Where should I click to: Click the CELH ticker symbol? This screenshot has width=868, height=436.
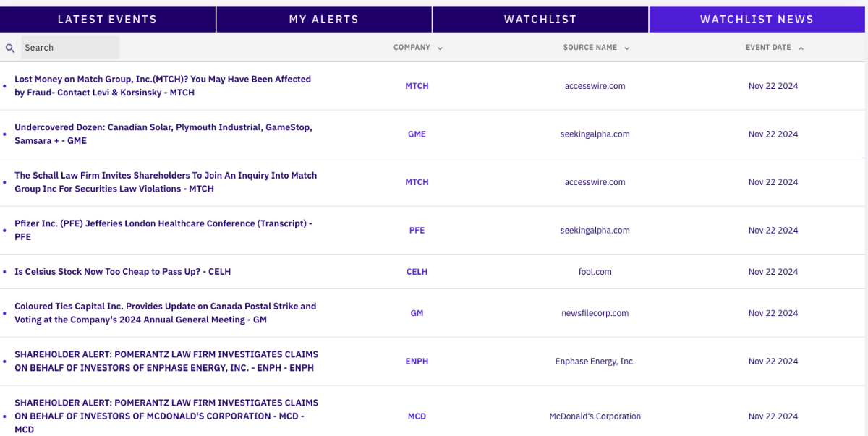coord(417,272)
